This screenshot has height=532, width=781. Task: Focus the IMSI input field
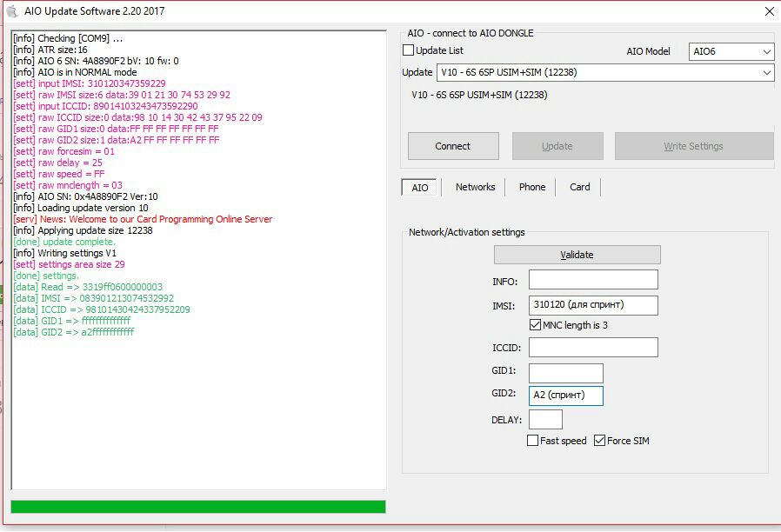click(593, 305)
